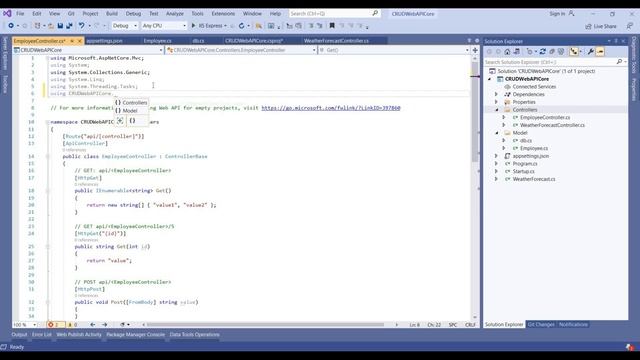
Task: Switch to WeatherForecastController.cs tab
Action: (336, 41)
